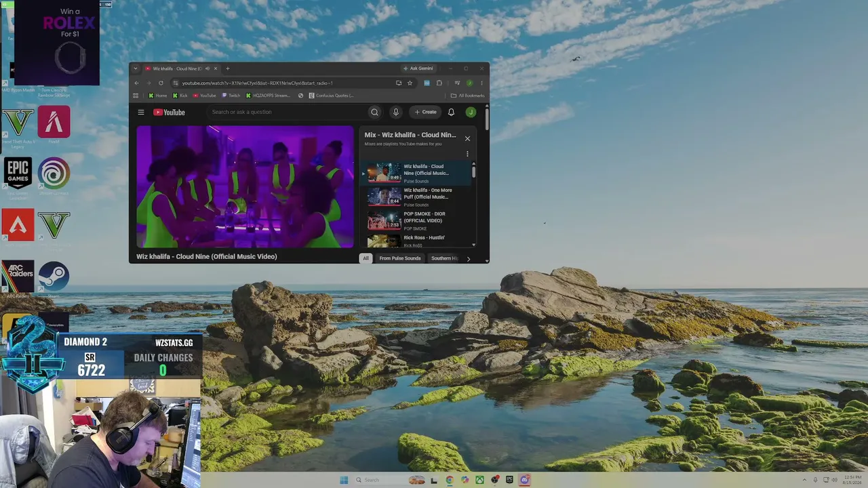Open Grand Theft Auto V Legacy desktop icon
Viewport: 868px width, 488px height.
tap(18, 127)
